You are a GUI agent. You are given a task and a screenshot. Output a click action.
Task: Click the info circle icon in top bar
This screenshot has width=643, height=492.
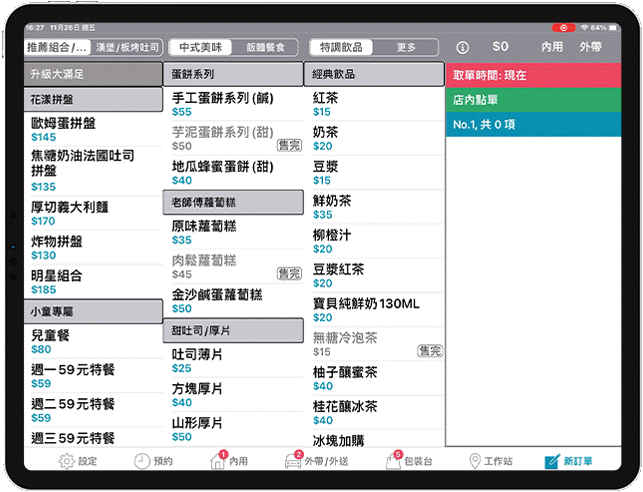tap(462, 47)
